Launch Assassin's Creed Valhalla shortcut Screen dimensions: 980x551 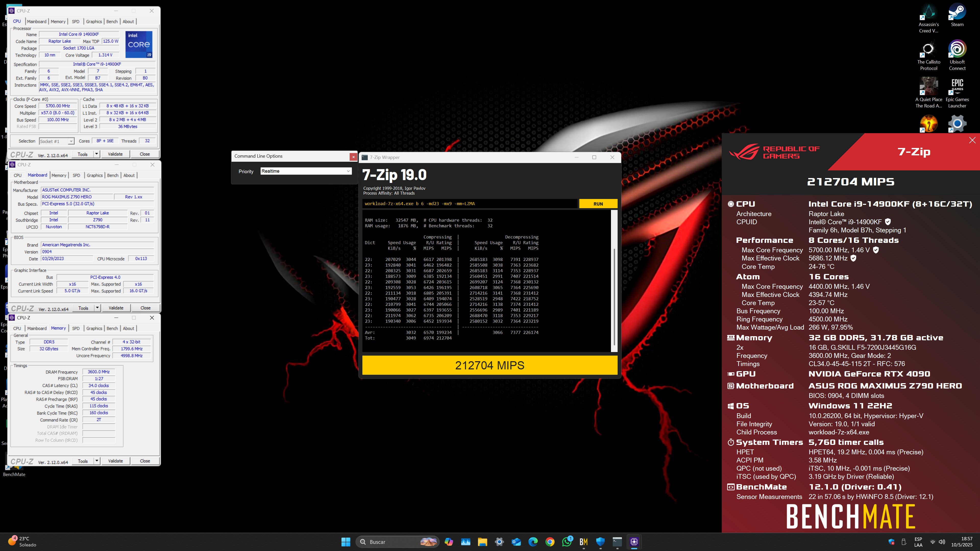(x=928, y=18)
